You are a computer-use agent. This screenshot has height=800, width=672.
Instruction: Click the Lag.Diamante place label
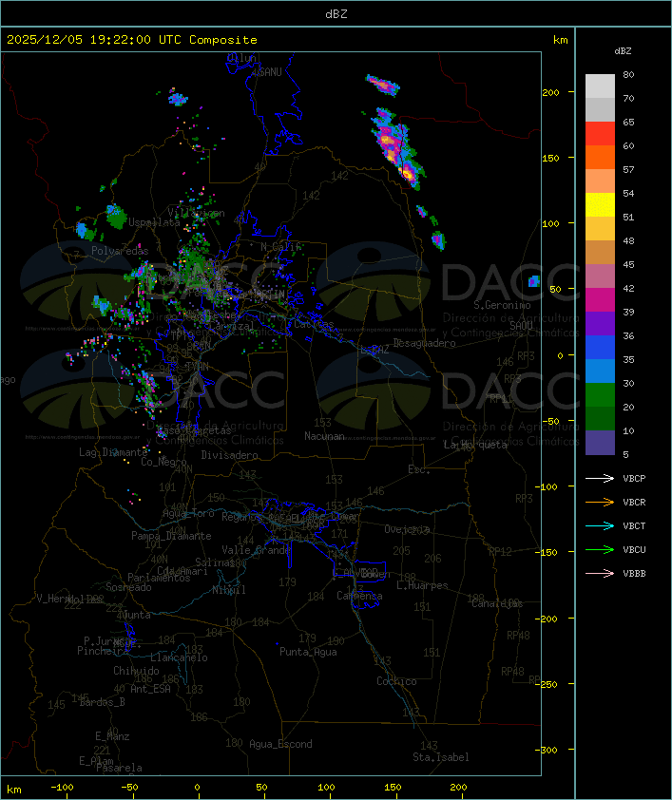coord(113,452)
